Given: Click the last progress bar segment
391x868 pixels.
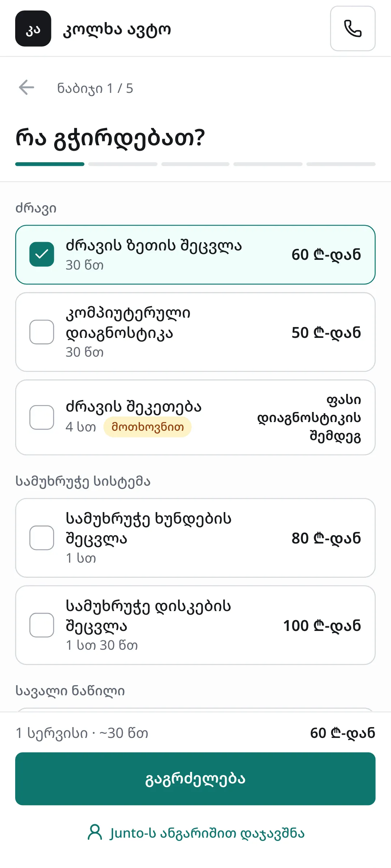Looking at the screenshot, I should coord(341,164).
